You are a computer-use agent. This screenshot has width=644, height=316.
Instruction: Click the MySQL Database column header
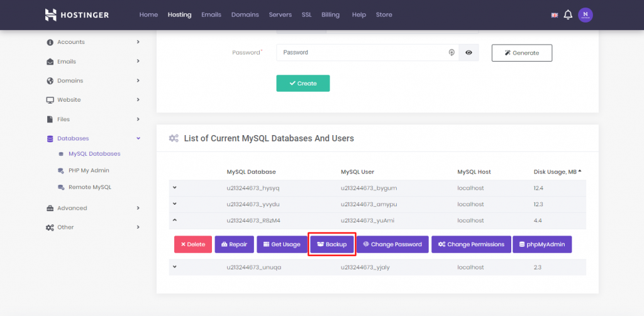[x=252, y=172]
